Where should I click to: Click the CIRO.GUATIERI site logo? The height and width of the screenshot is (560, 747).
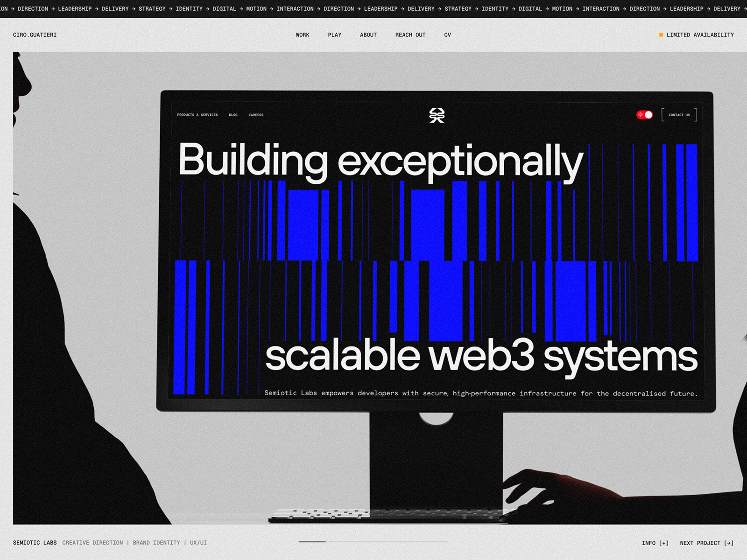(x=35, y=35)
